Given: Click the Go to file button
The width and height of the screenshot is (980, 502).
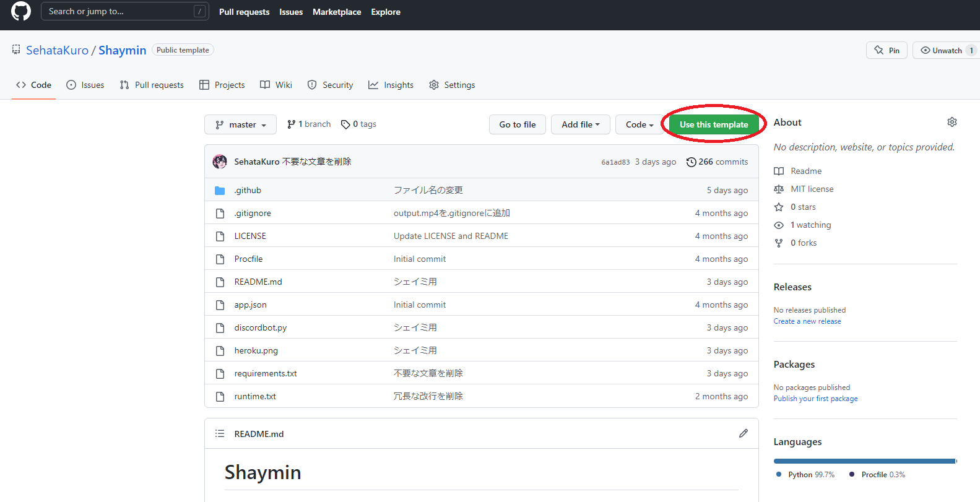Looking at the screenshot, I should (x=518, y=124).
